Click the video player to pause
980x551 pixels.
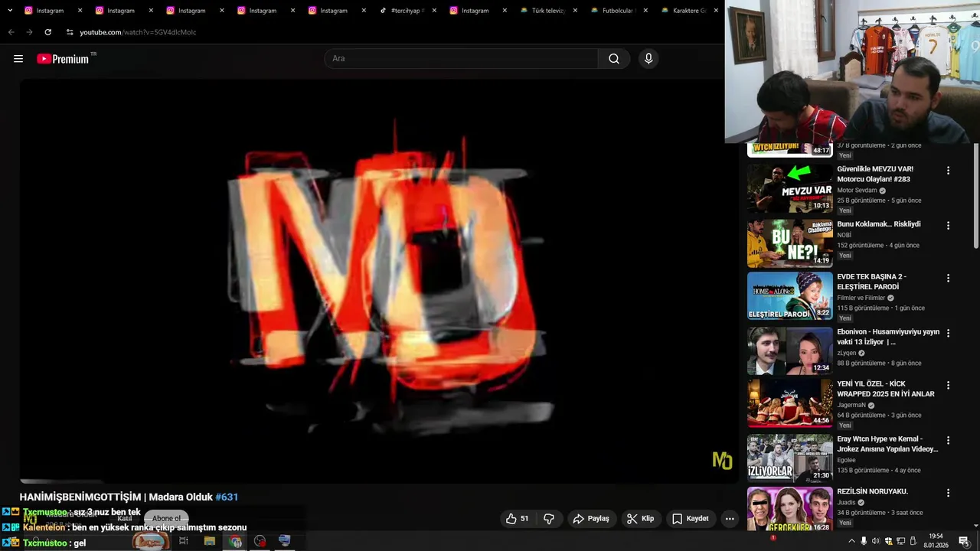click(379, 282)
